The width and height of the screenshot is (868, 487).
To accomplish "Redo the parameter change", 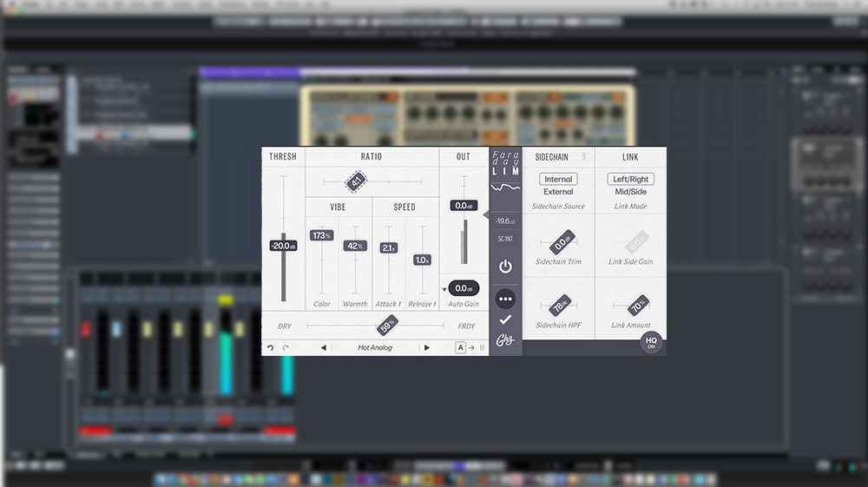I will click(x=286, y=347).
